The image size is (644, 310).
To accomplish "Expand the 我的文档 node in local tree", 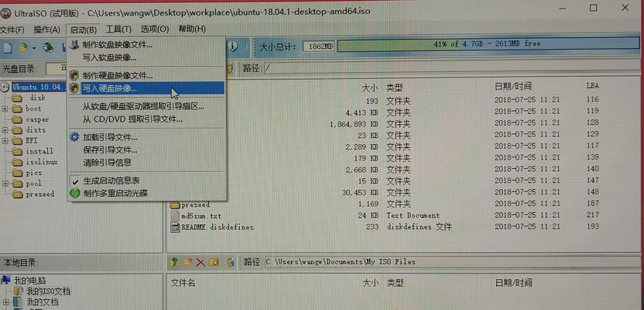I will coord(5,302).
